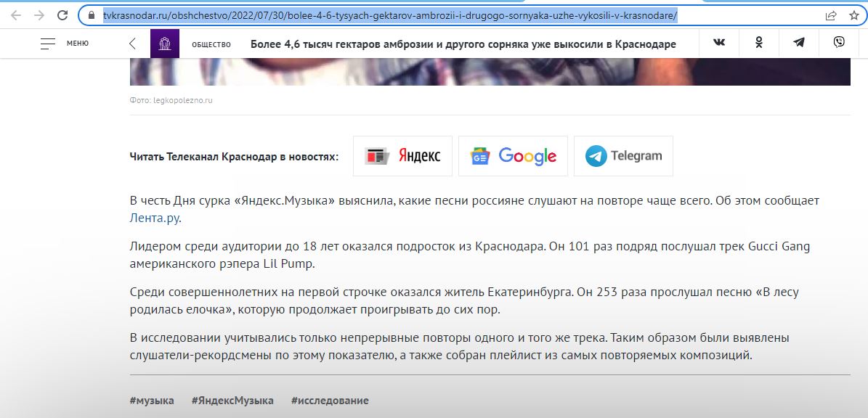Open the ОБЩЕСТВО category
This screenshot has height=418, width=868.
[211, 45]
